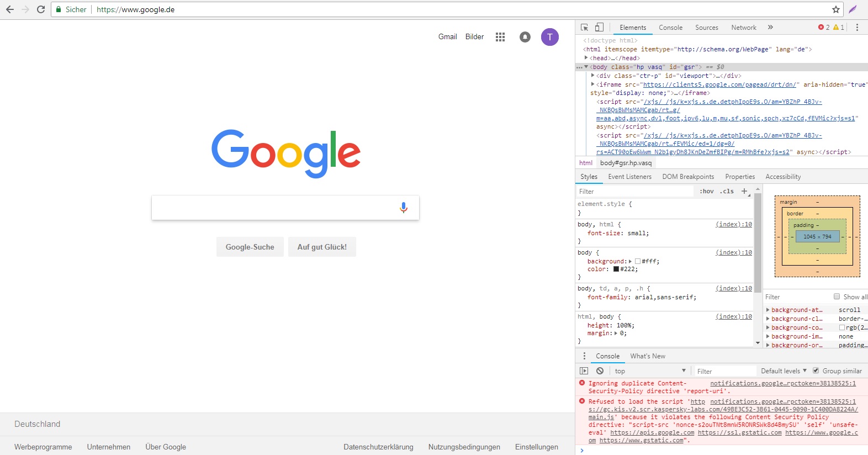Open the Event Listeners tab
The width and height of the screenshot is (868, 455).
click(630, 177)
